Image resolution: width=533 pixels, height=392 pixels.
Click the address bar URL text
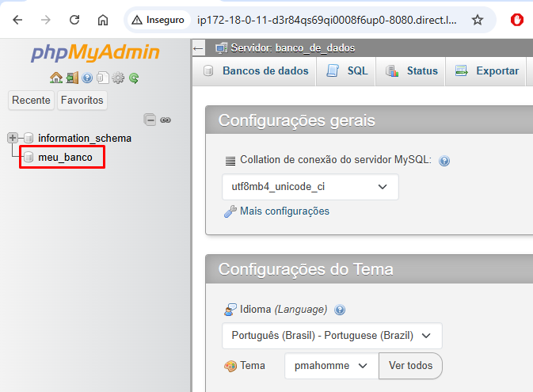point(326,20)
